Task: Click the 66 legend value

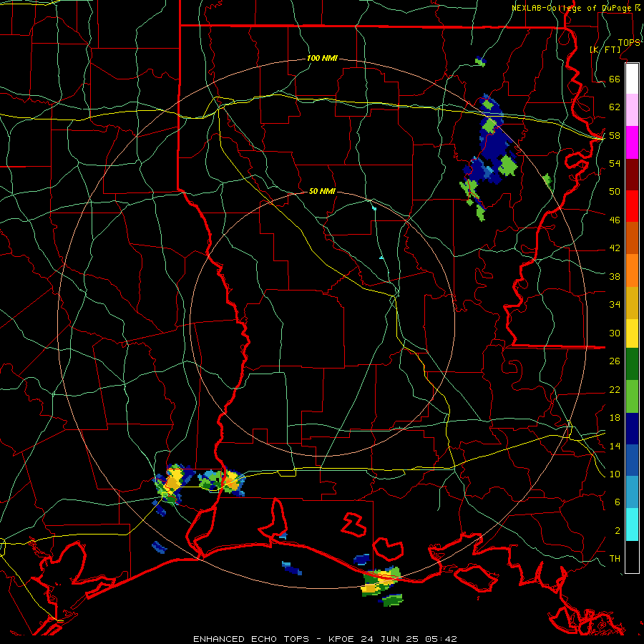Action: pos(615,79)
